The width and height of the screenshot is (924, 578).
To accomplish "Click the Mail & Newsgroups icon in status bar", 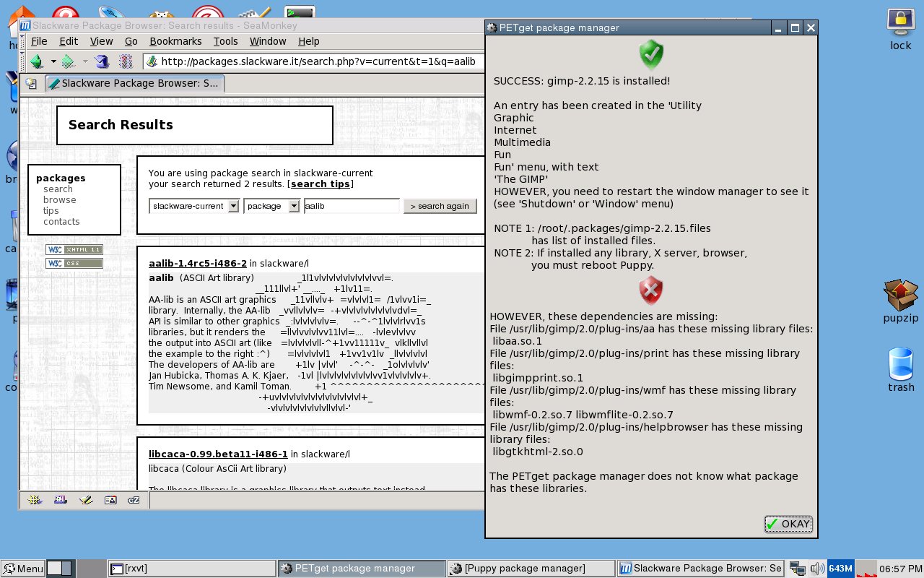I will 61,500.
